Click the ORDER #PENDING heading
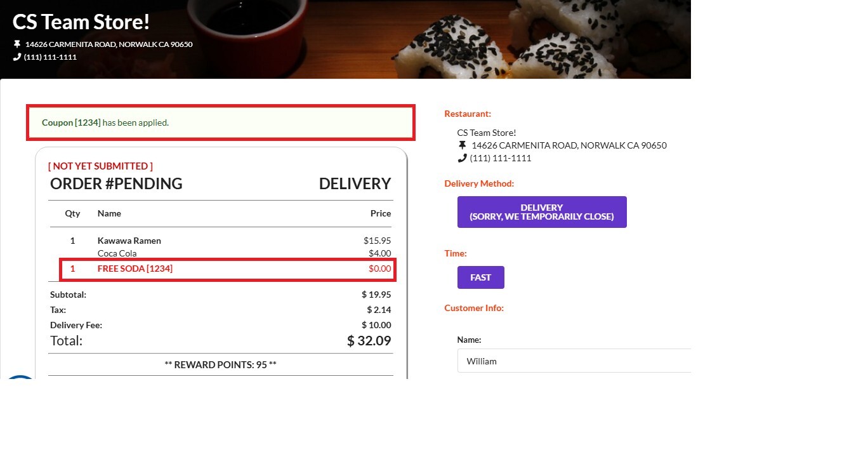The height and width of the screenshot is (452, 868). [x=116, y=184]
